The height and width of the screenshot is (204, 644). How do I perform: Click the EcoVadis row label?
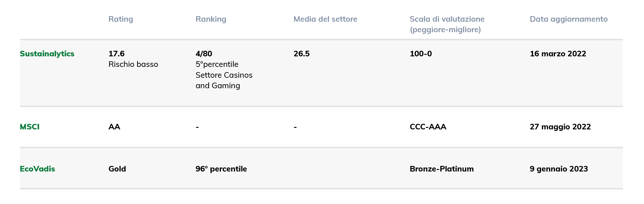coord(37,169)
